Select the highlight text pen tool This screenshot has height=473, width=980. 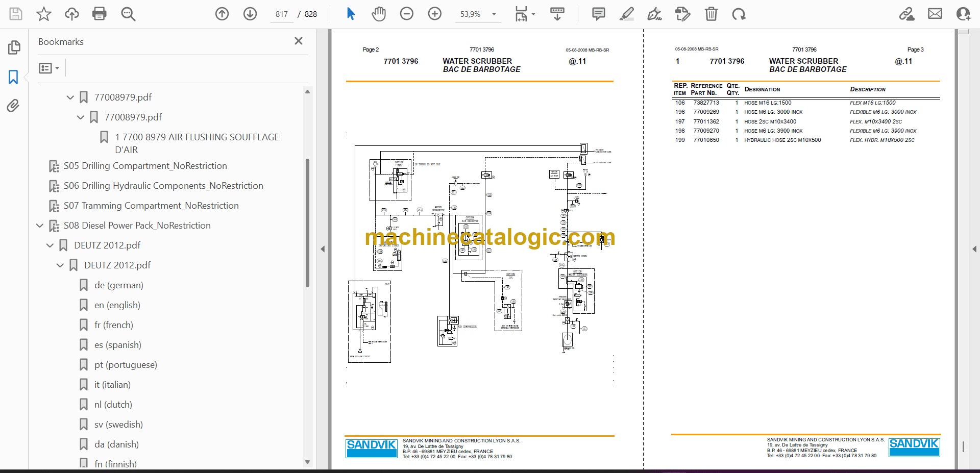point(627,14)
